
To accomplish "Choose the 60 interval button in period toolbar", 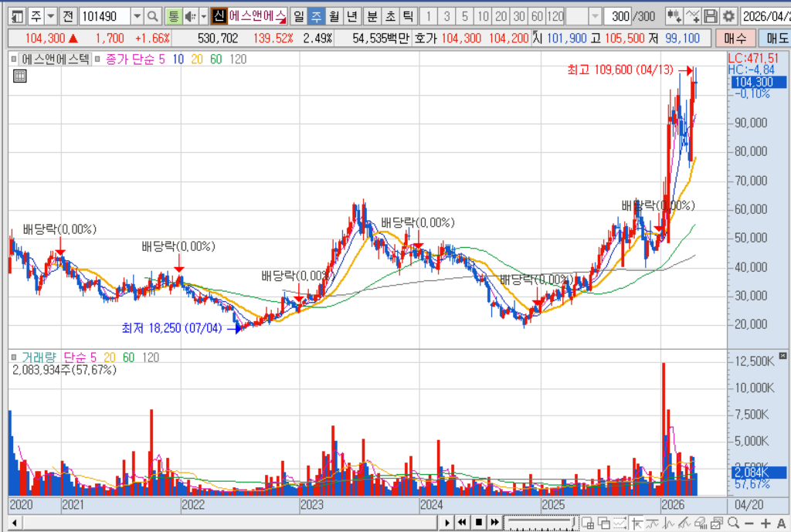I will pos(538,17).
